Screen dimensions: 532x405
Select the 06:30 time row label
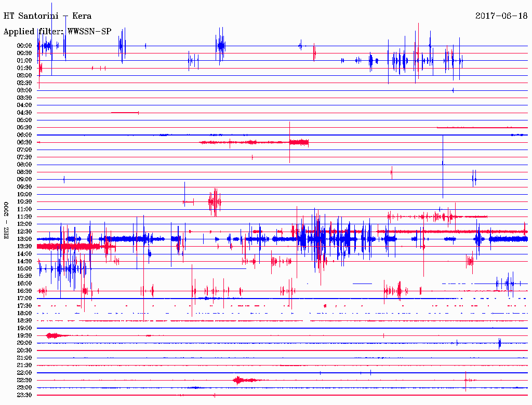click(x=24, y=142)
